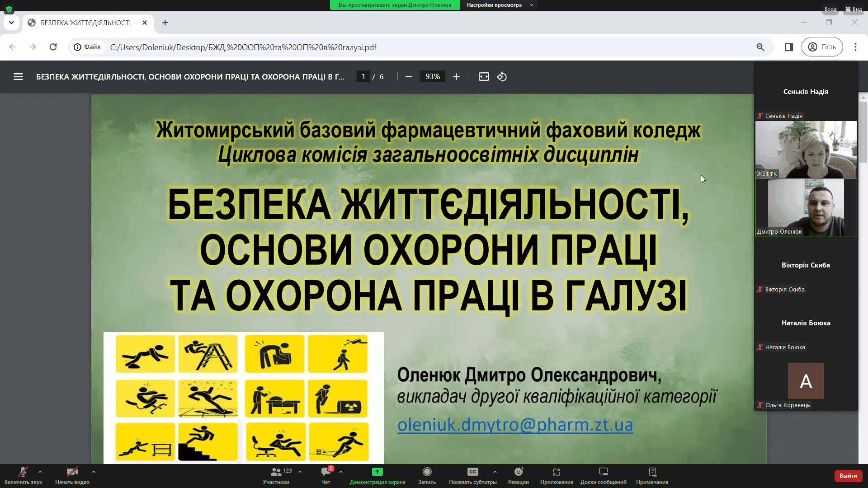
Task: Toggle Chrome side panel icon
Action: click(789, 47)
